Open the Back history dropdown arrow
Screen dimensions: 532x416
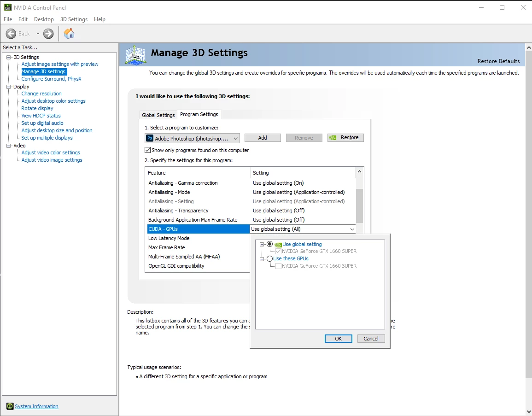tap(38, 34)
